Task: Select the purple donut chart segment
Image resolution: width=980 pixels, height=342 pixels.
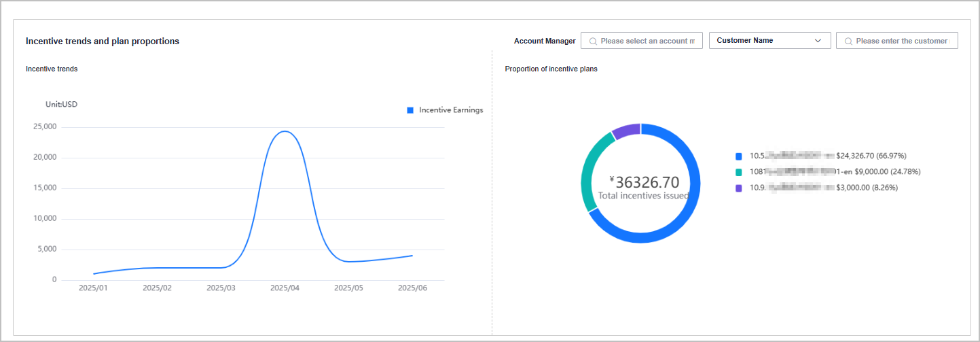Action: pos(626,130)
